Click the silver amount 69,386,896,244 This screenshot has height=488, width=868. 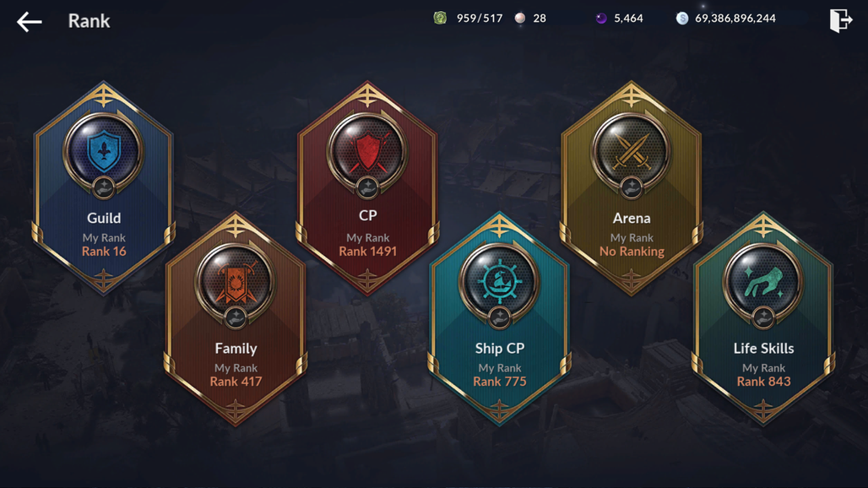coord(735,19)
